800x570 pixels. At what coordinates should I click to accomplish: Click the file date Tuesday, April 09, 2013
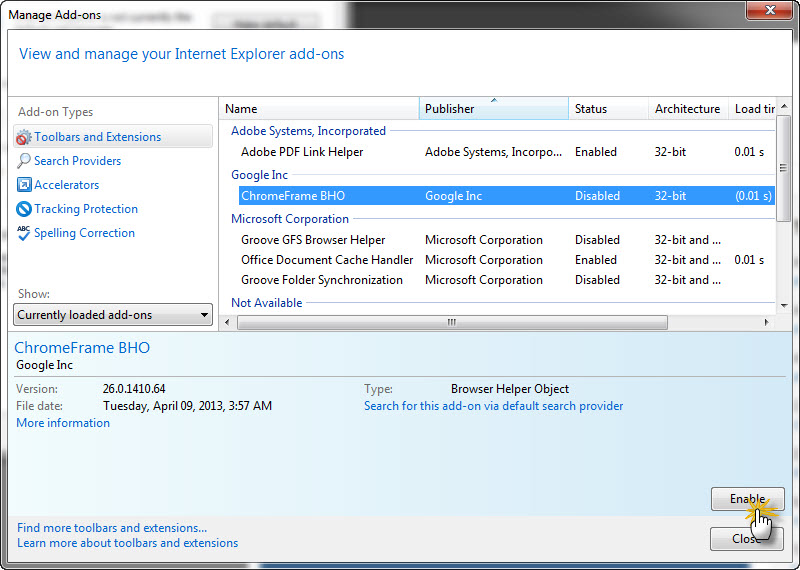[187, 406]
